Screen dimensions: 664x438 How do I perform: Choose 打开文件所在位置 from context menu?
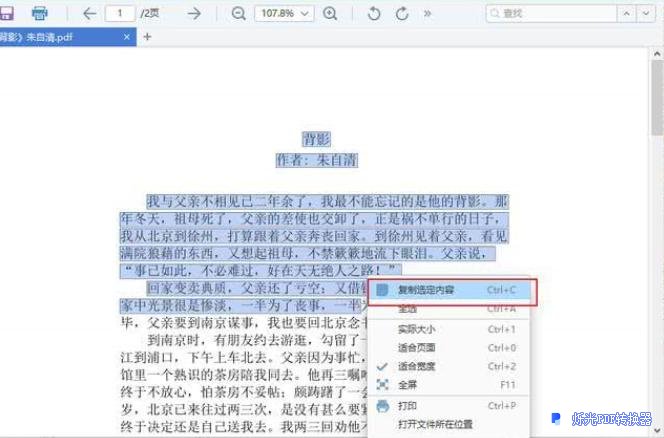(x=450, y=424)
